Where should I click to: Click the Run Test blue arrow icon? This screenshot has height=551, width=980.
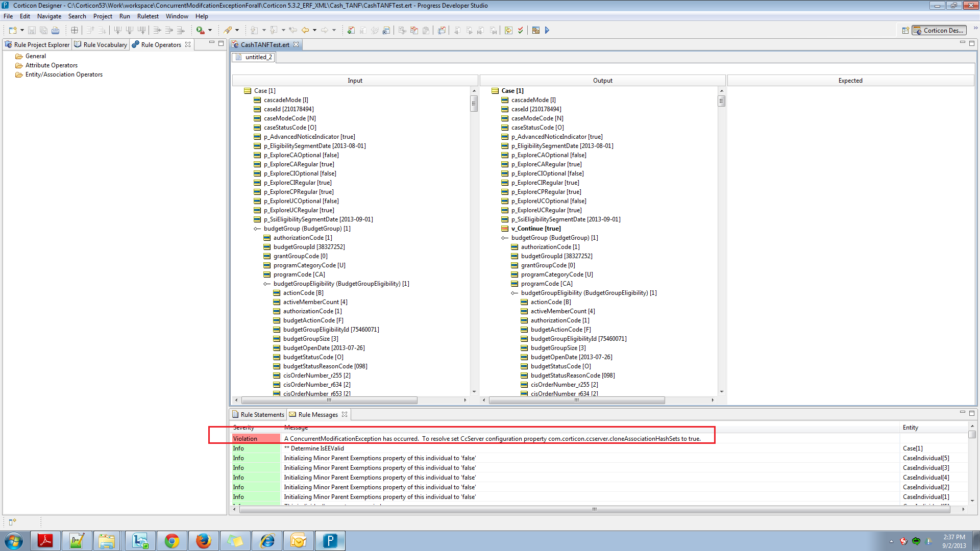547,31
